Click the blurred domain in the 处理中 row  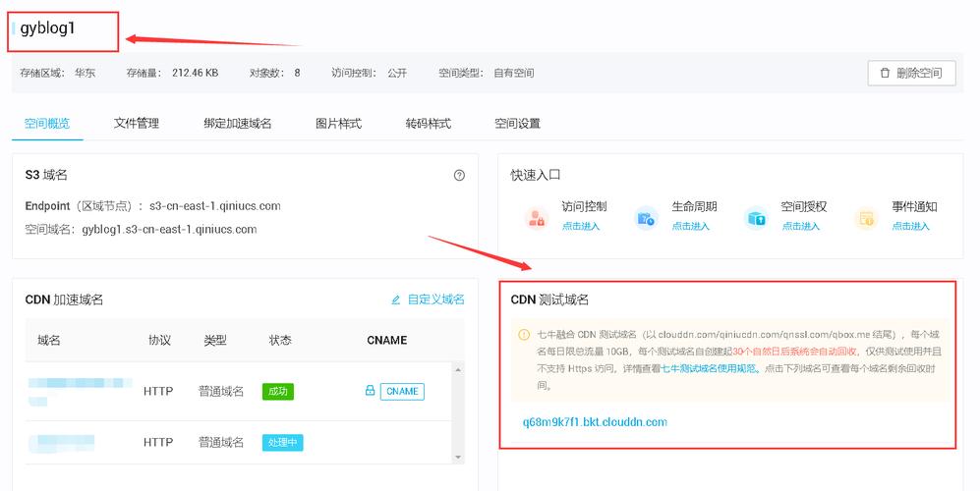click(x=61, y=443)
